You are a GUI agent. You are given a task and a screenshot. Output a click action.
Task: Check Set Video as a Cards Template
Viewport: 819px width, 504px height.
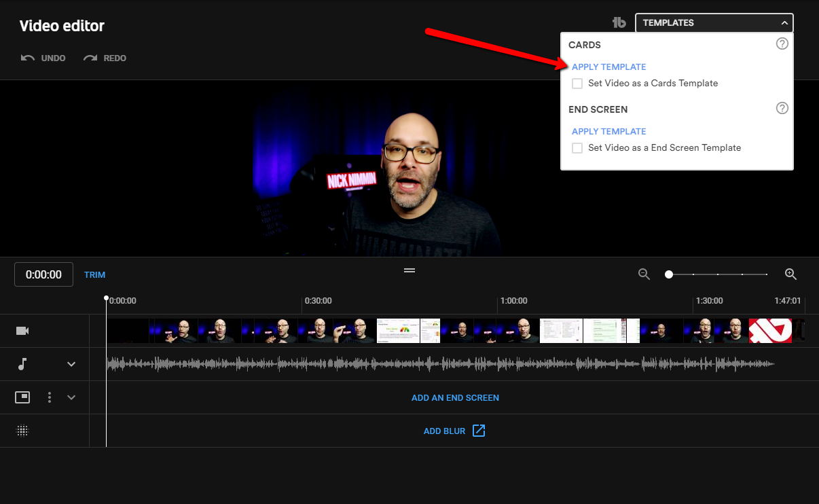[577, 84]
